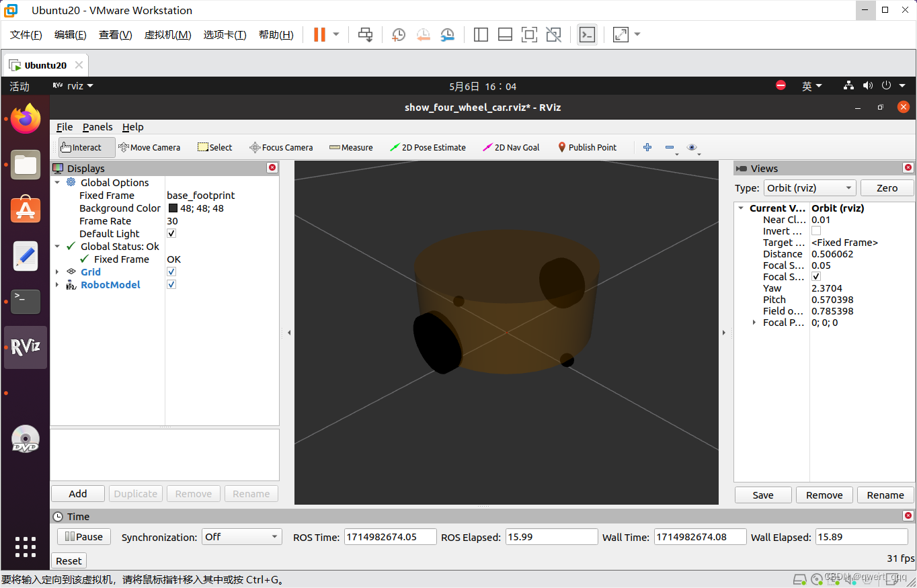Viewport: 917px width, 588px height.
Task: Open Ubuntu Software from the dock
Action: click(26, 210)
